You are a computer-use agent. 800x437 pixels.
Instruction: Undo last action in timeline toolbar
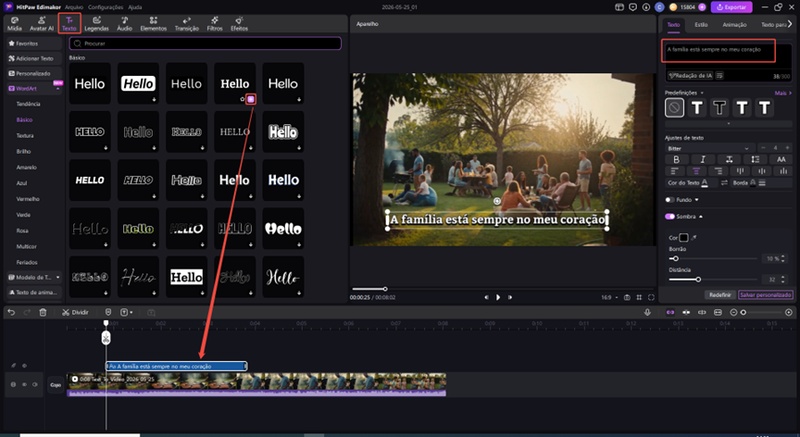point(11,312)
